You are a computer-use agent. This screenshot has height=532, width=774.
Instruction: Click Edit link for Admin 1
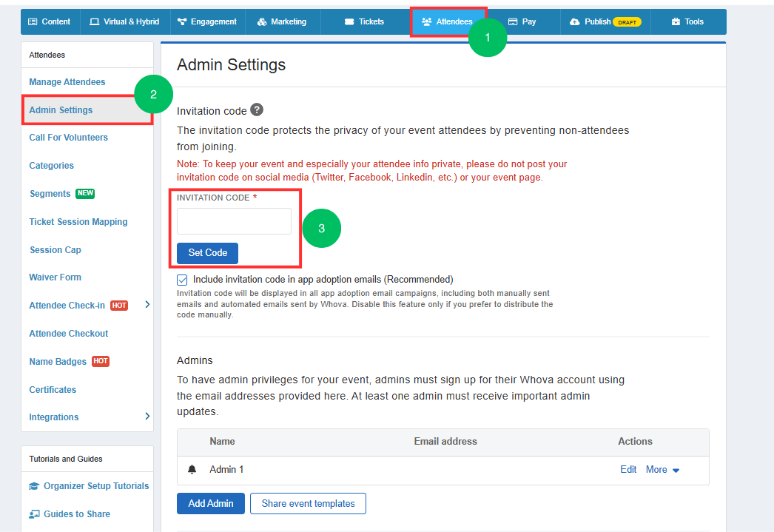pyautogui.click(x=628, y=470)
